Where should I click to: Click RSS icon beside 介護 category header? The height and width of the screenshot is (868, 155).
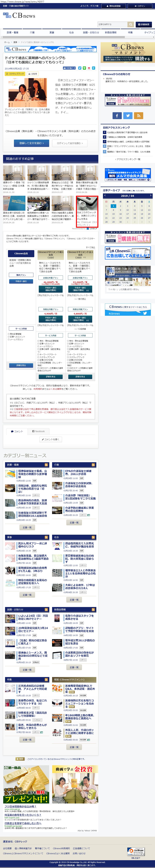click(94, 465)
